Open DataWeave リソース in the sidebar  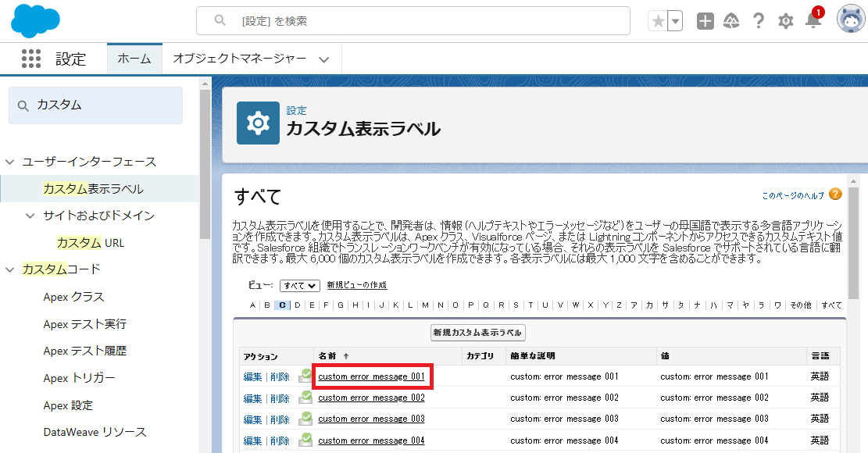[95, 432]
